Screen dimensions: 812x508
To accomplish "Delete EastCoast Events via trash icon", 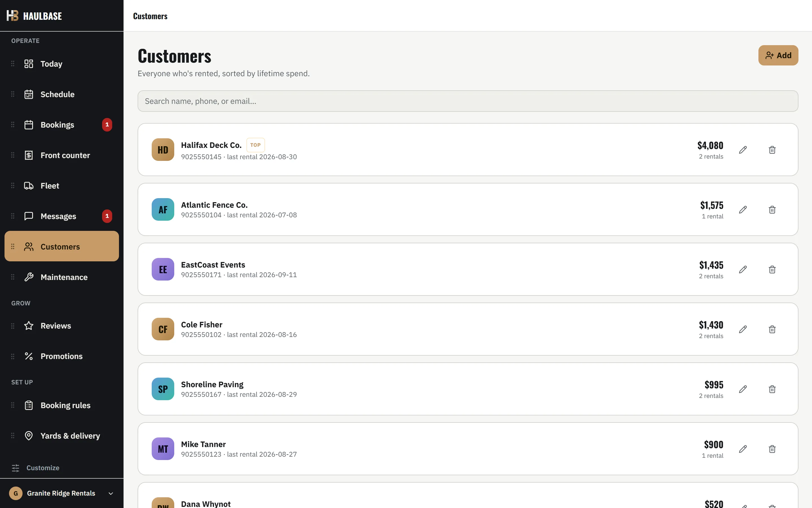I will pos(772,270).
